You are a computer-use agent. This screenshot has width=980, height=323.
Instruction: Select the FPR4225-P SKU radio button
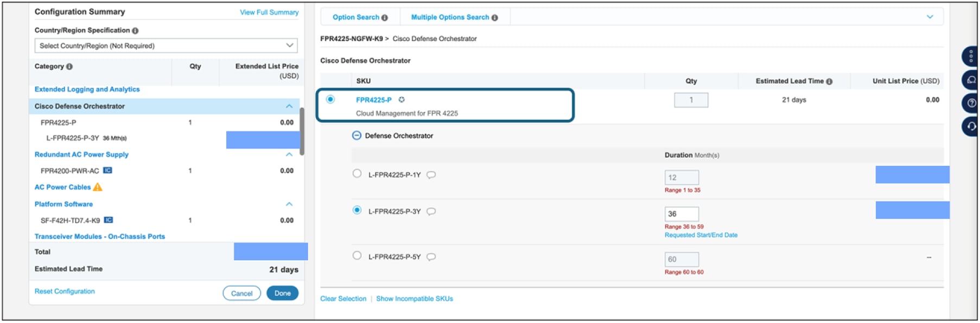click(330, 99)
